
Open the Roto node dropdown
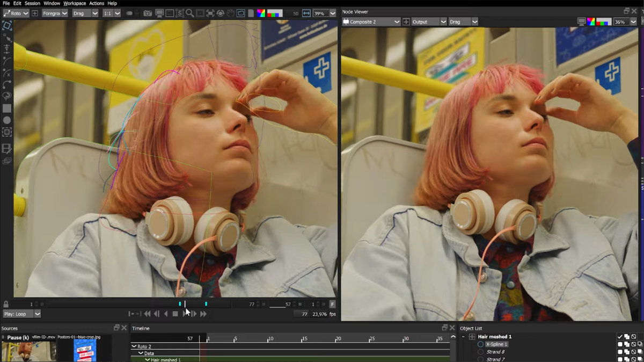(x=16, y=13)
